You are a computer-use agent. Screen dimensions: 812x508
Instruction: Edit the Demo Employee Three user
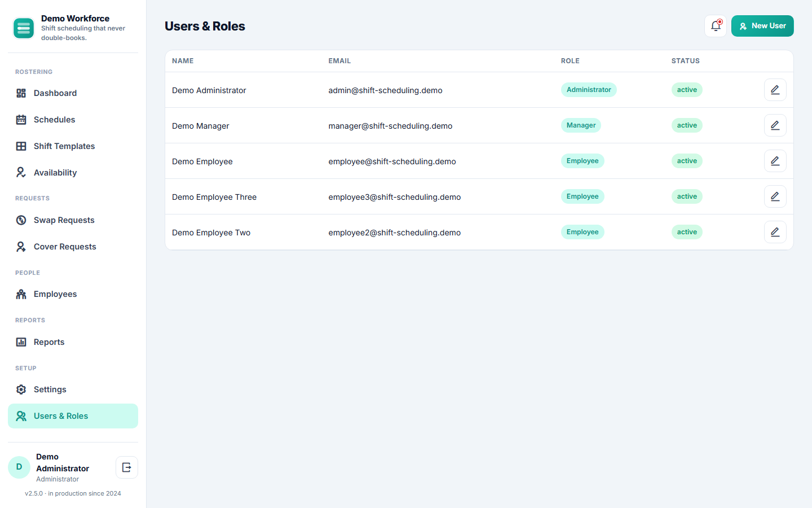775,196
